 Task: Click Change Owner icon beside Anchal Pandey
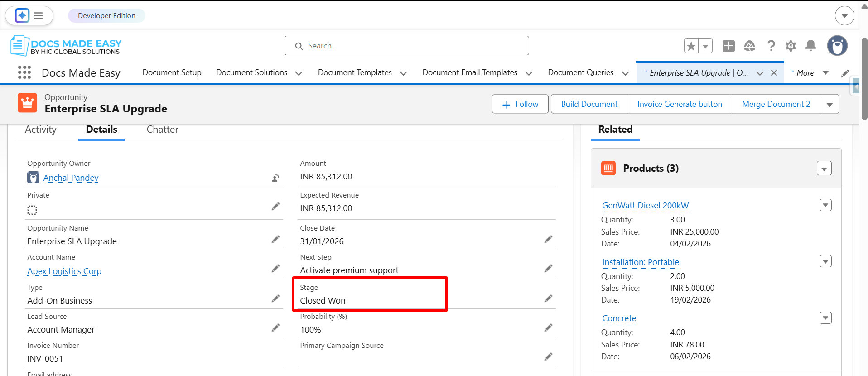[275, 178]
